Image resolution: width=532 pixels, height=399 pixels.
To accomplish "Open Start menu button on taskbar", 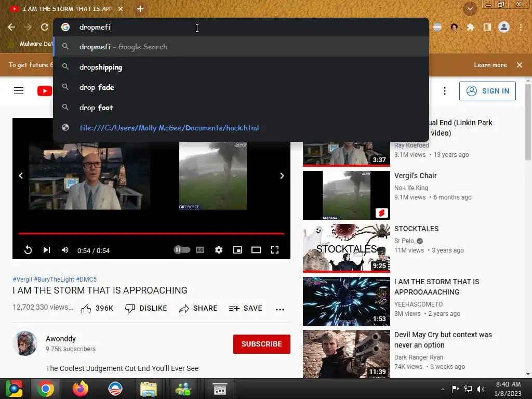I will 14,389.
